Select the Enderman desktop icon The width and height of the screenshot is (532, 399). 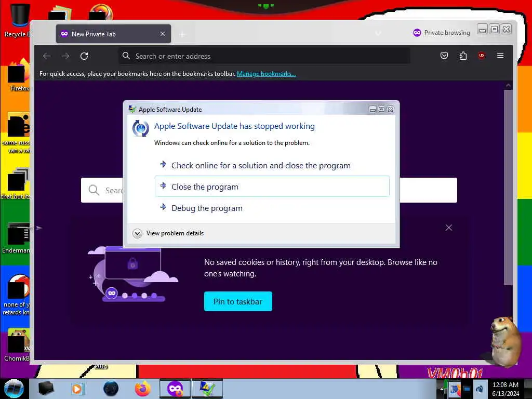16,237
